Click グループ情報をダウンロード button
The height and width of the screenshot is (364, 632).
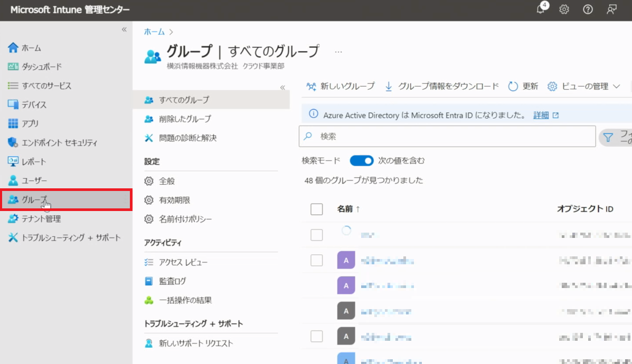[442, 86]
